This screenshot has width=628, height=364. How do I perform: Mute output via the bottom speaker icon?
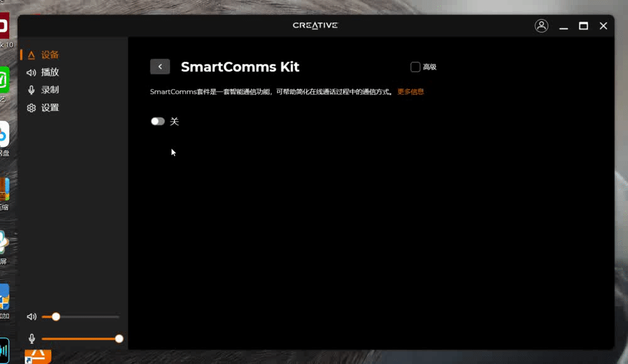pos(31,317)
